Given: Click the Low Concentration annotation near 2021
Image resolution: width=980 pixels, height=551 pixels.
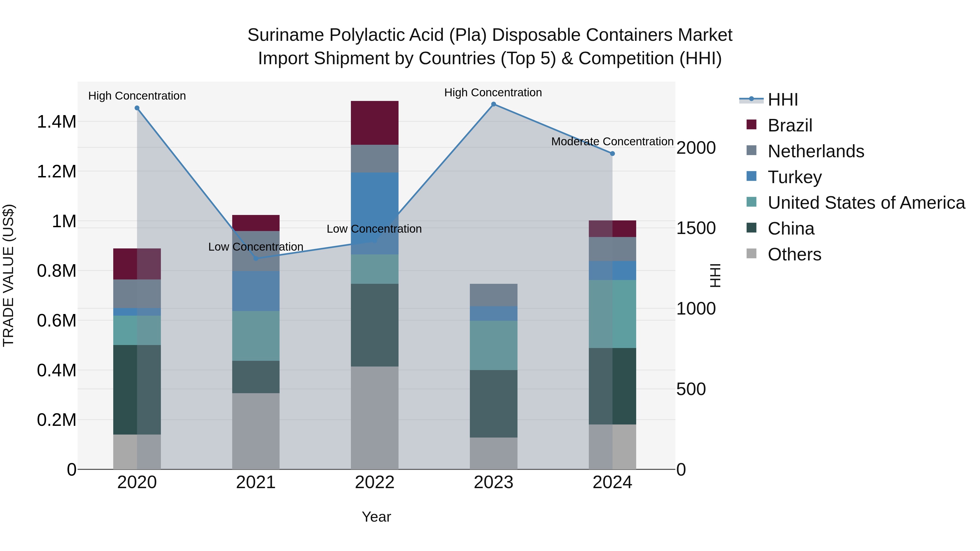Looking at the screenshot, I should coord(256,247).
